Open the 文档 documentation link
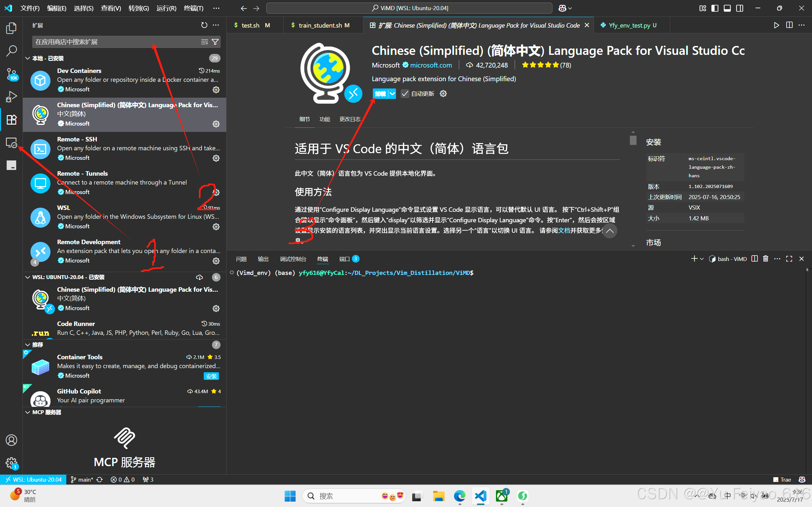Image resolution: width=812 pixels, height=507 pixels. (564, 231)
